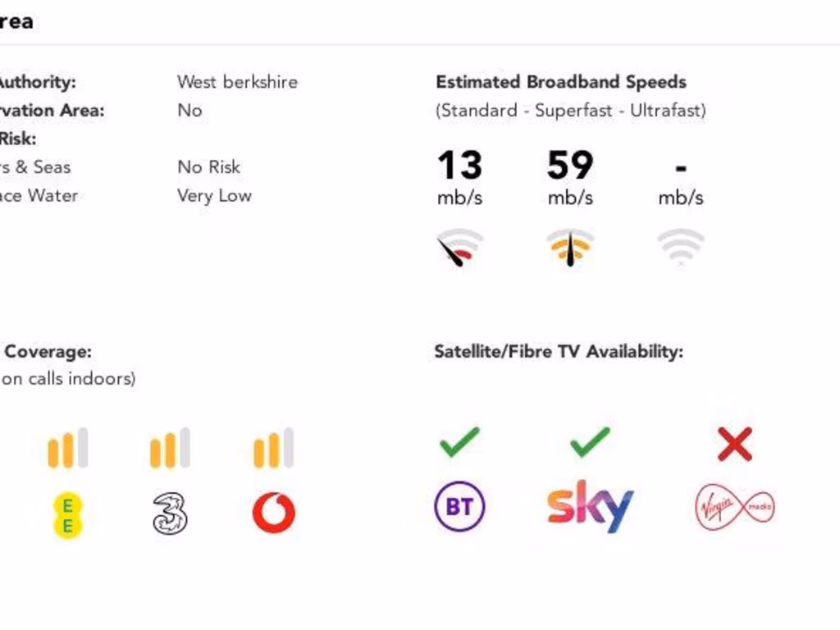
Task: Click the Virgin Media logo
Action: [734, 507]
